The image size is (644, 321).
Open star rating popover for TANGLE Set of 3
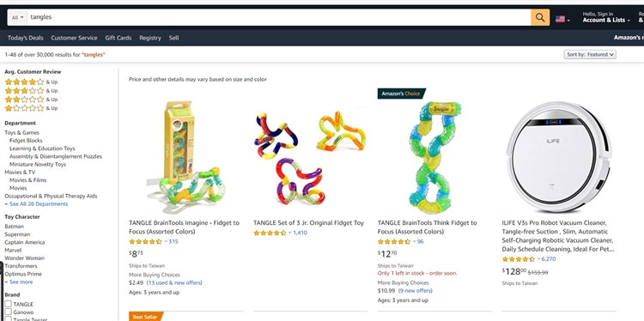point(272,233)
